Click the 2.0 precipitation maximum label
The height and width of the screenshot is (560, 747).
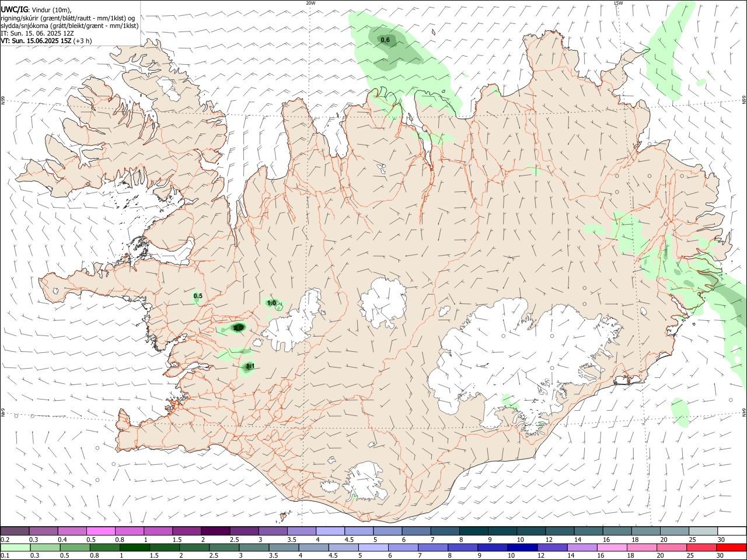pos(238,328)
